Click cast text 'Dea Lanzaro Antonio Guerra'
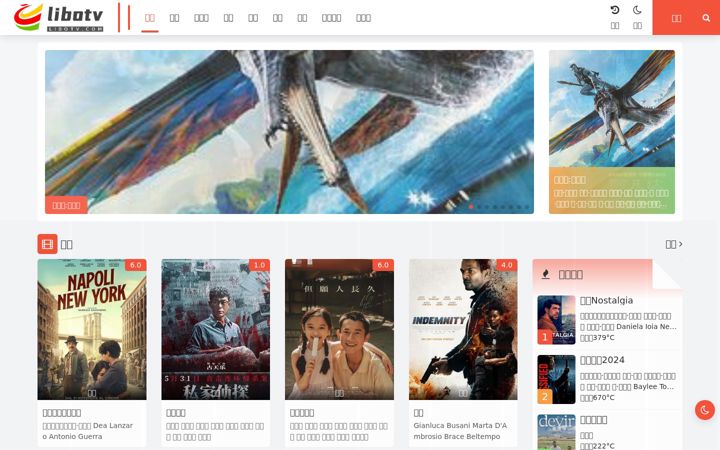Viewport: 720px width, 450px height. (x=87, y=431)
